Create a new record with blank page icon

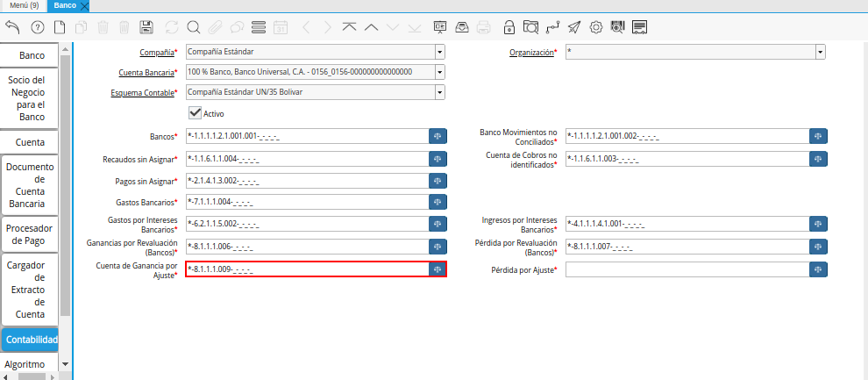[x=60, y=27]
